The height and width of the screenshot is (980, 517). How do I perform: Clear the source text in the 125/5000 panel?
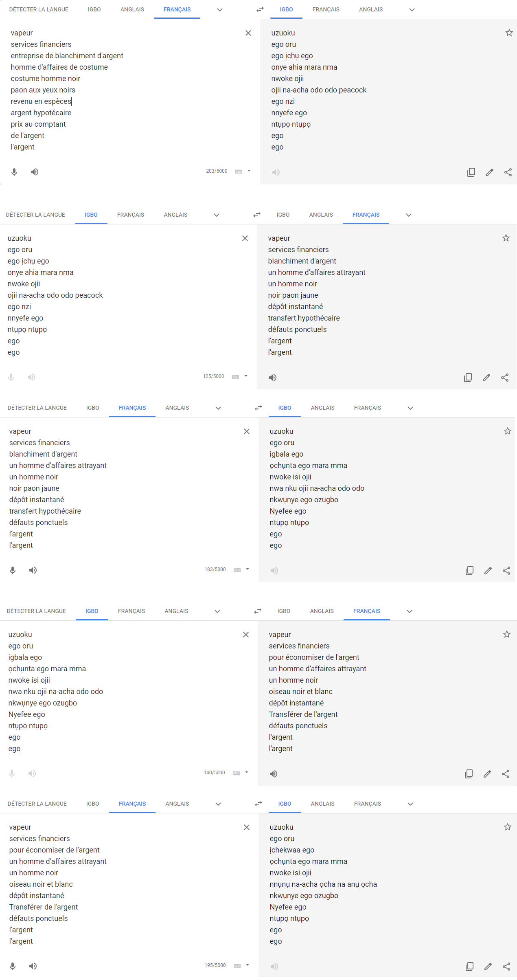coord(245,238)
